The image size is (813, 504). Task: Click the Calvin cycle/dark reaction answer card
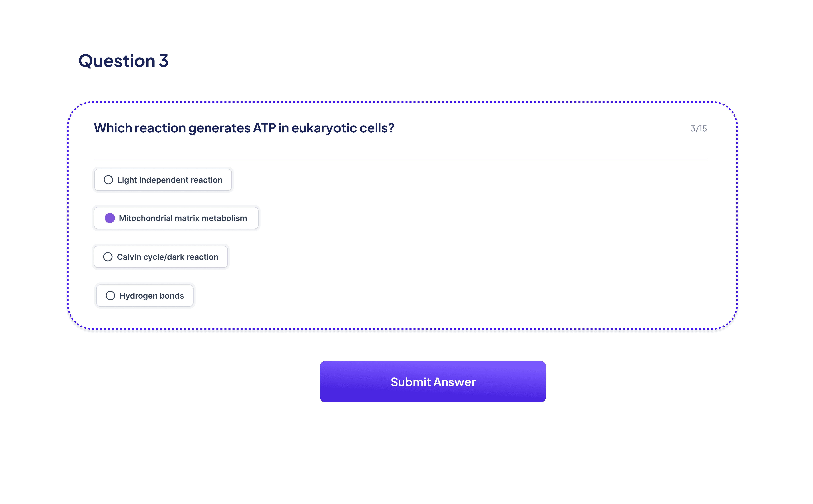click(161, 257)
